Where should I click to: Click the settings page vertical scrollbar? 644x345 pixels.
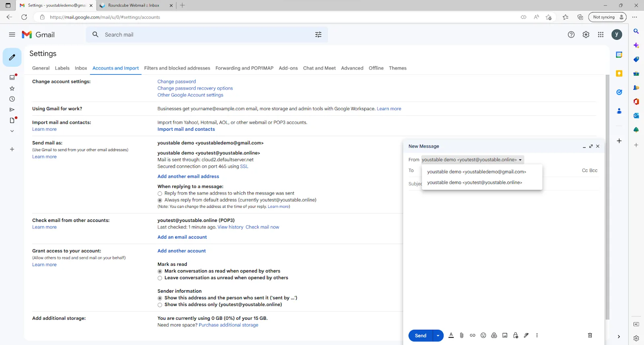click(x=607, y=197)
